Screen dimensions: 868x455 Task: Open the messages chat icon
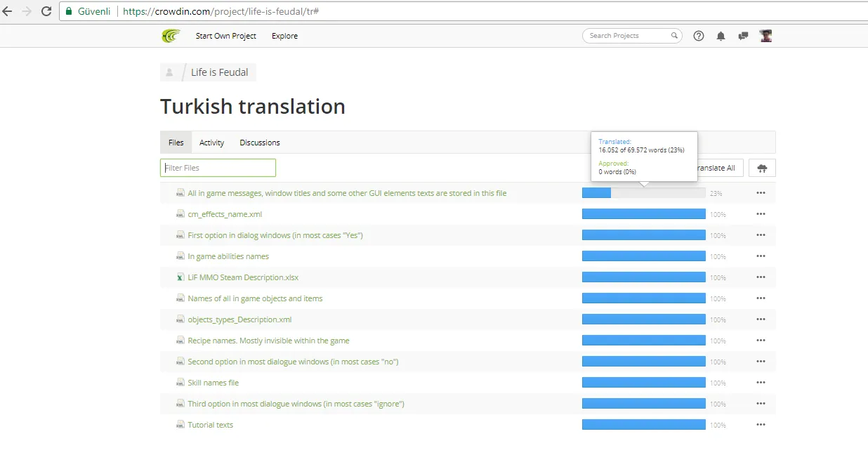click(743, 36)
